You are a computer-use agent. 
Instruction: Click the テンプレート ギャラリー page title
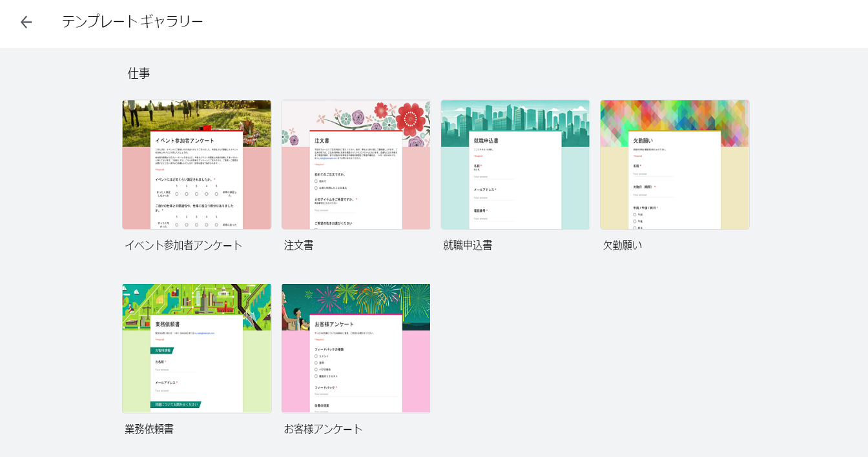(x=132, y=22)
